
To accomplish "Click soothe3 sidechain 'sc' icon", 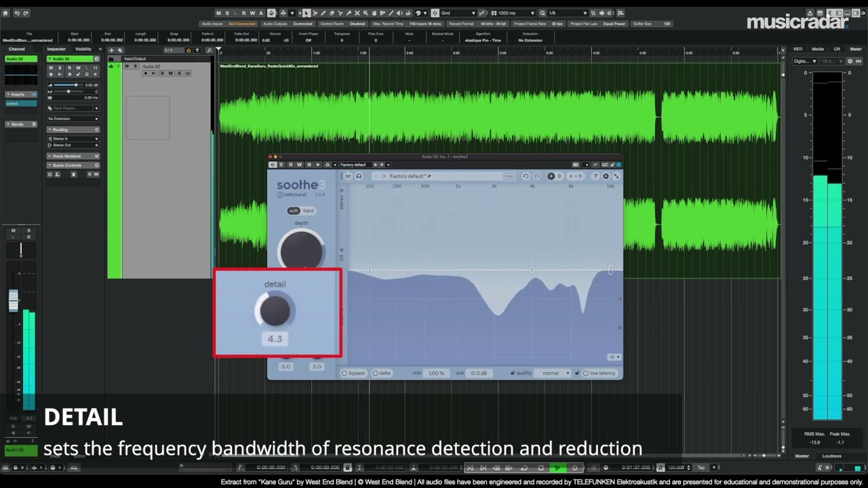I will [348, 176].
